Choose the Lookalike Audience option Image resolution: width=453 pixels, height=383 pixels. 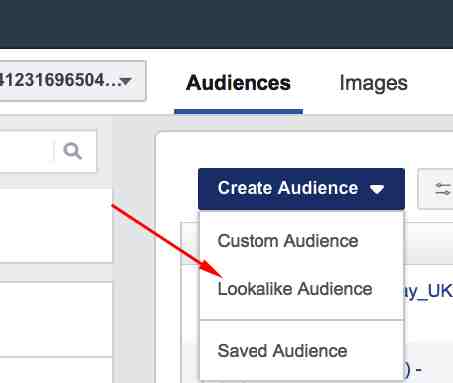[x=295, y=289]
